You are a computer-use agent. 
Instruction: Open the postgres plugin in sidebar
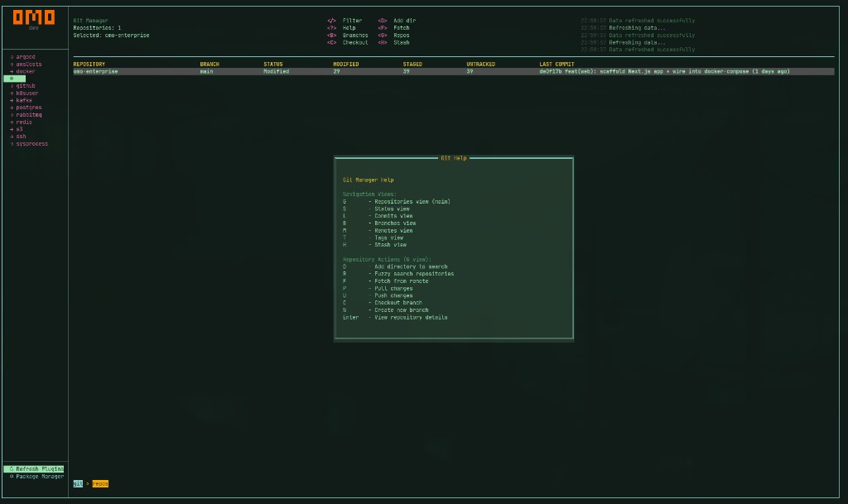29,108
